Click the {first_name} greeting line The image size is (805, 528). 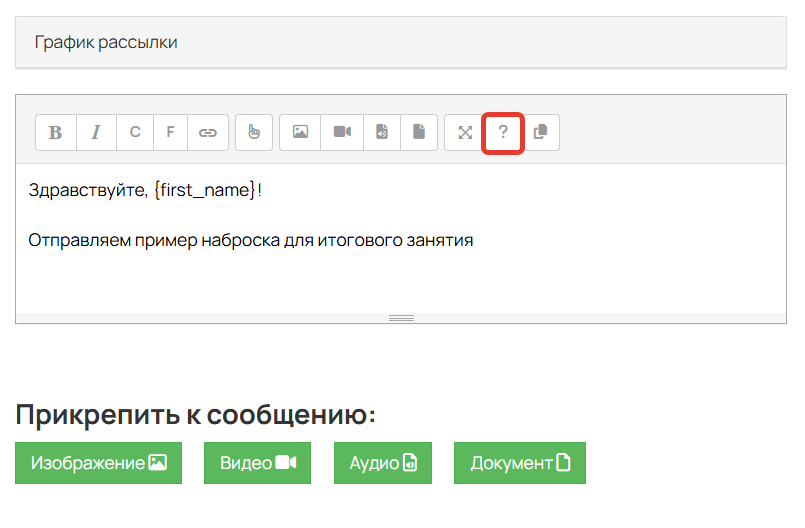145,190
